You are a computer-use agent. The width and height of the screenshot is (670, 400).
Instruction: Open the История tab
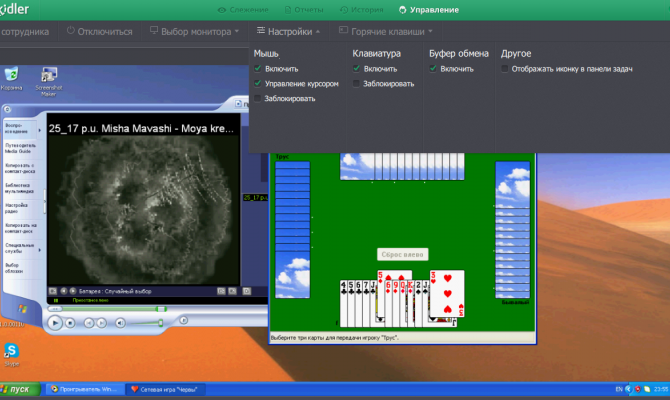point(361,10)
